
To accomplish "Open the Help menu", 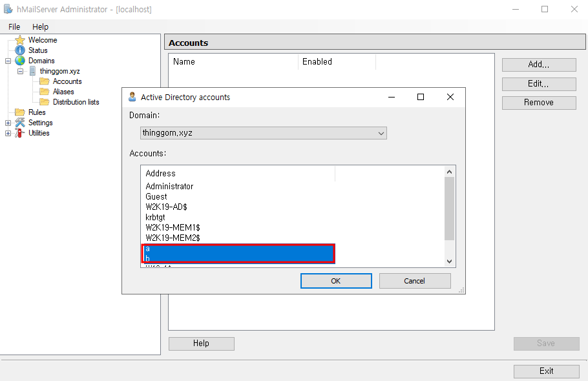I will coord(40,26).
